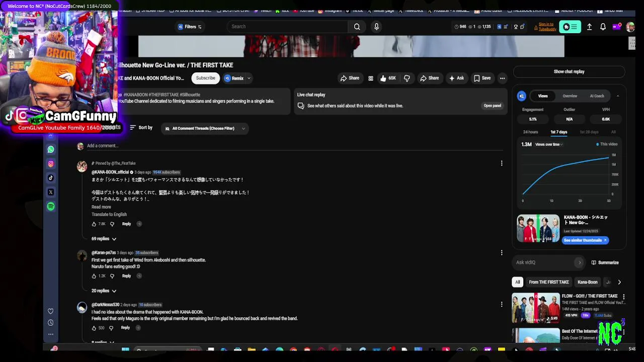Save the video to a playlist
The width and height of the screenshot is (644, 362).
point(482,78)
